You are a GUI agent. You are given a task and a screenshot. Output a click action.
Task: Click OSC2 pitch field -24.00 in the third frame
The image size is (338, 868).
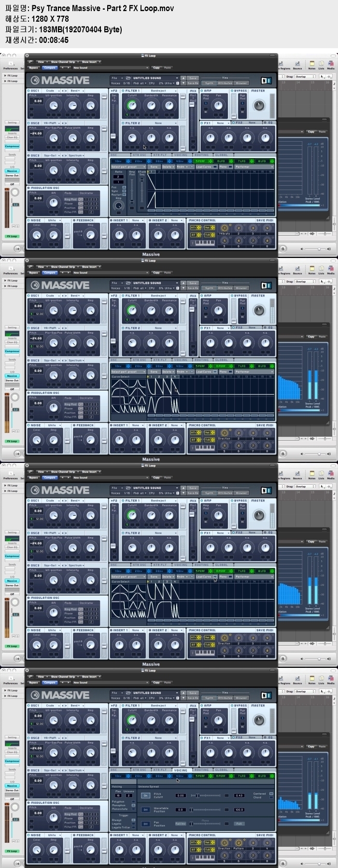(37, 543)
